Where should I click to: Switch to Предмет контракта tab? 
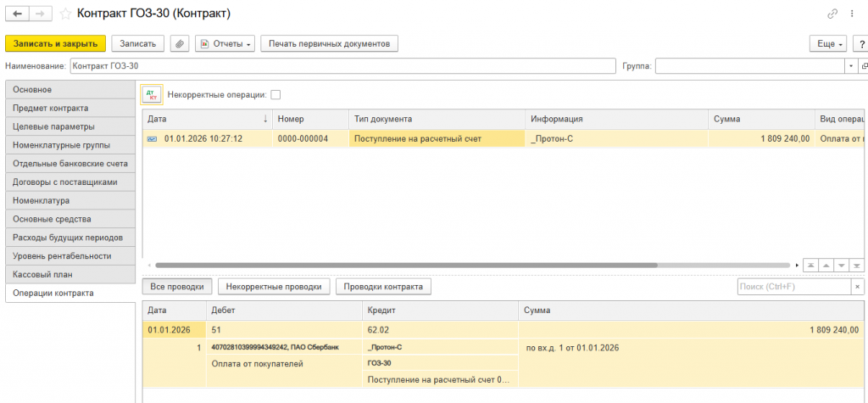click(70, 108)
